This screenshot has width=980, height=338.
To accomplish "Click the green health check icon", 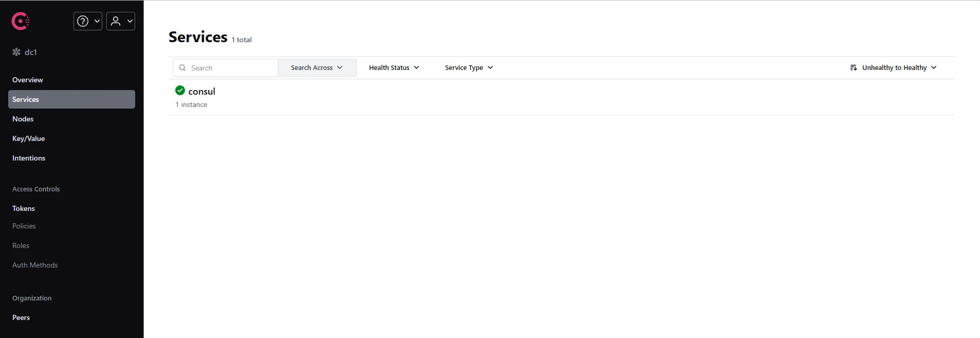I will click(180, 91).
